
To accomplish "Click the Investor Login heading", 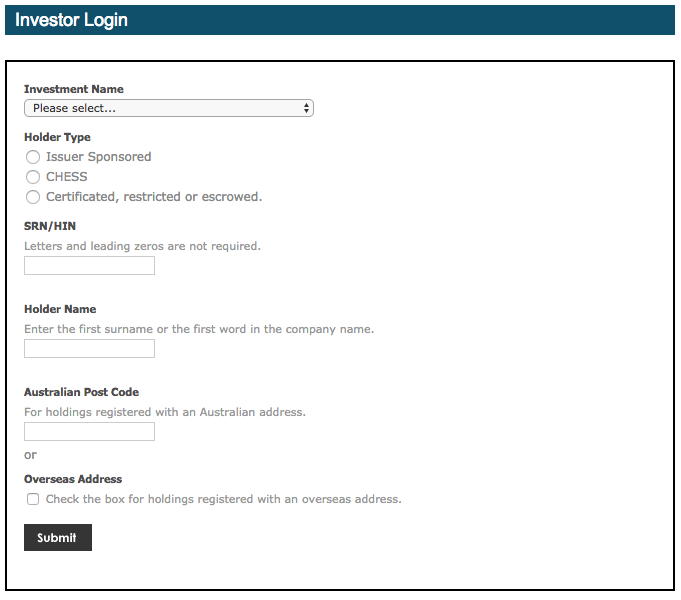I will click(71, 20).
